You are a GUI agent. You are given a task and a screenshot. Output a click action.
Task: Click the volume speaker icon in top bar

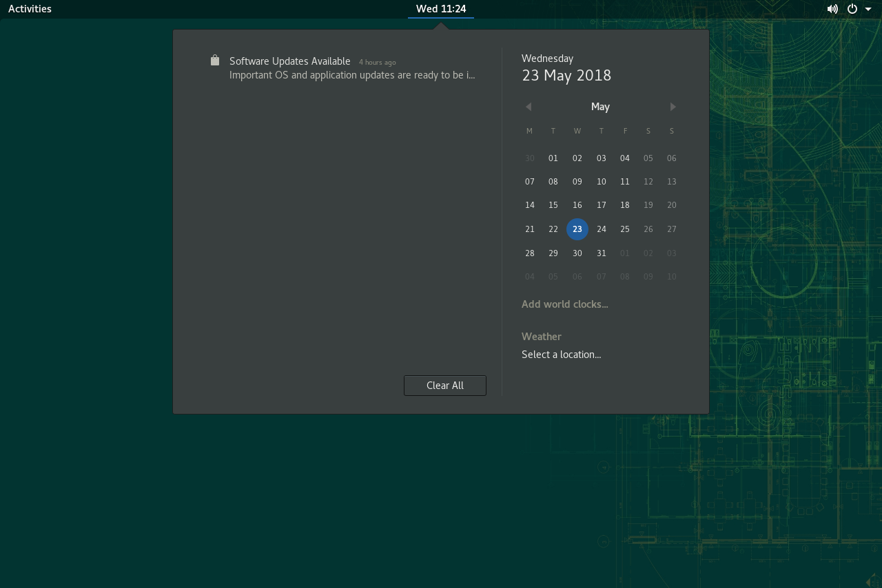(832, 9)
